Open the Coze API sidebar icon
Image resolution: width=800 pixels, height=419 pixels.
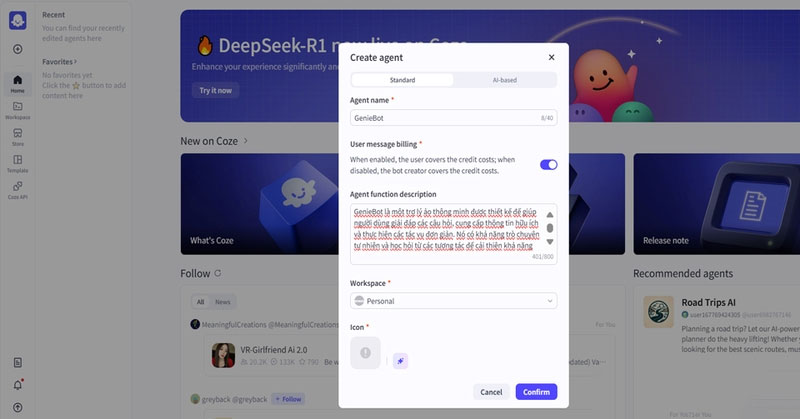tap(17, 190)
